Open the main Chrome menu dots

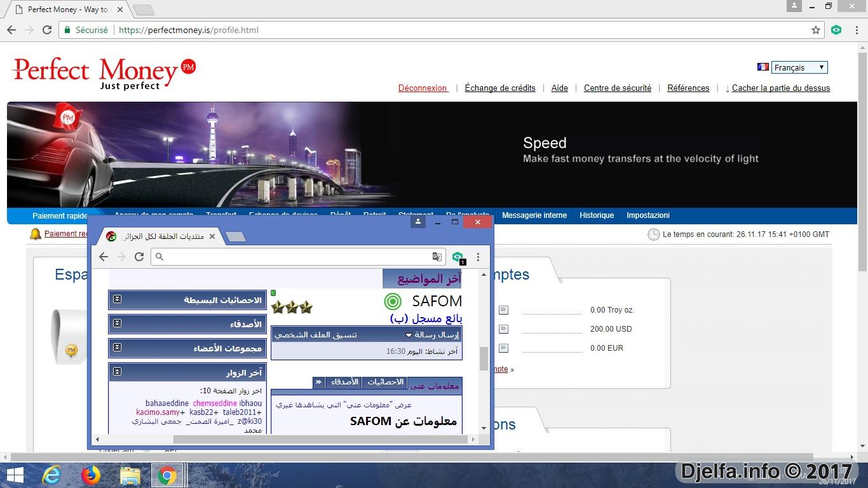coord(857,30)
